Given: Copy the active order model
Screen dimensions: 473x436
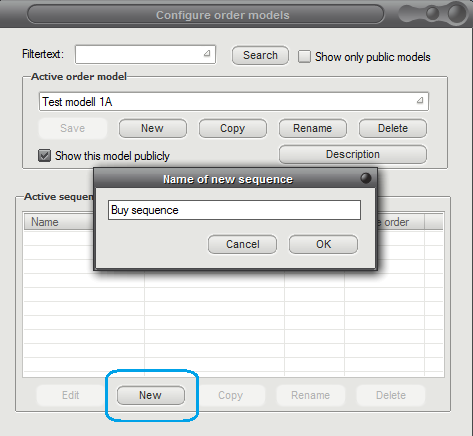Looking at the screenshot, I should point(233,128).
